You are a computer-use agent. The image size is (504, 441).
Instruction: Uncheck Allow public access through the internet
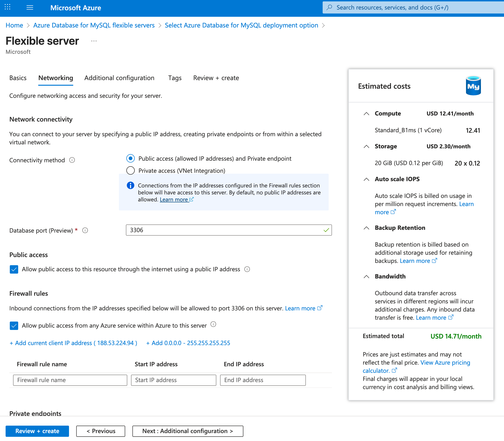coord(14,269)
